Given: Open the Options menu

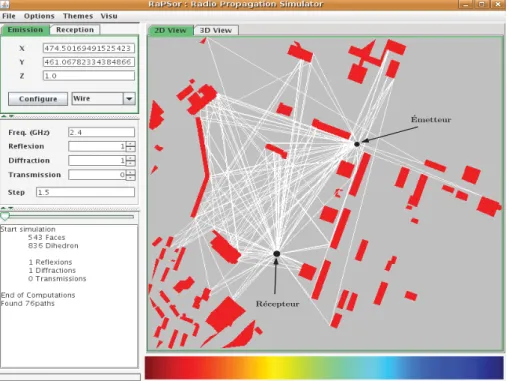Looking at the screenshot, I should click(x=39, y=16).
